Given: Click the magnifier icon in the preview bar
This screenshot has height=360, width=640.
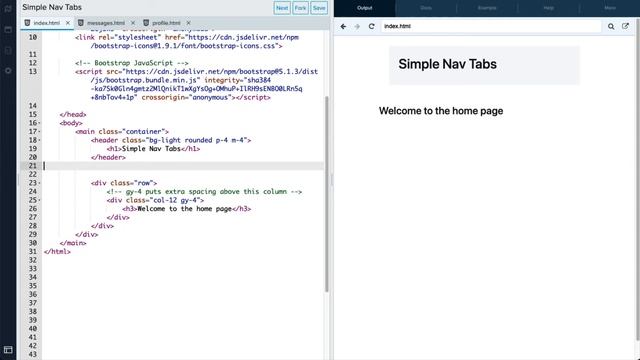Looking at the screenshot, I should pyautogui.click(x=611, y=26).
